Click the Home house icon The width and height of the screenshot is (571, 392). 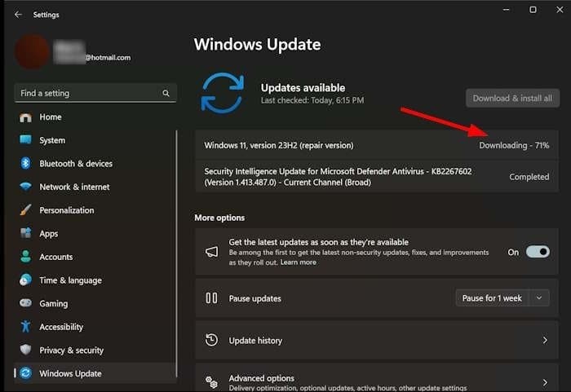click(x=25, y=117)
